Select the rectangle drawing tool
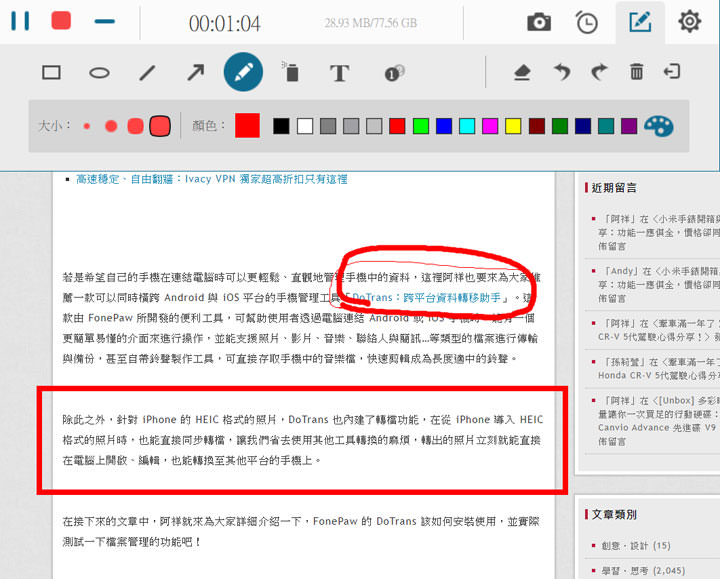This screenshot has width=720, height=579. [x=51, y=73]
